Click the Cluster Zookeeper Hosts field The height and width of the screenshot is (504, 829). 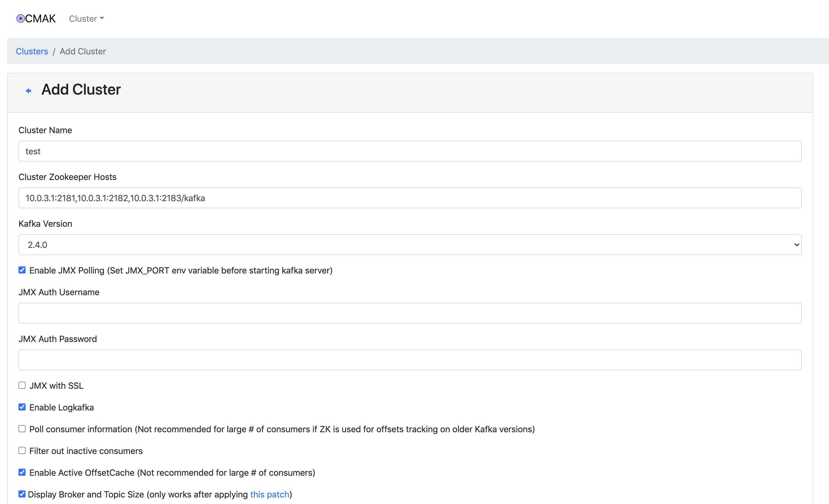[410, 198]
